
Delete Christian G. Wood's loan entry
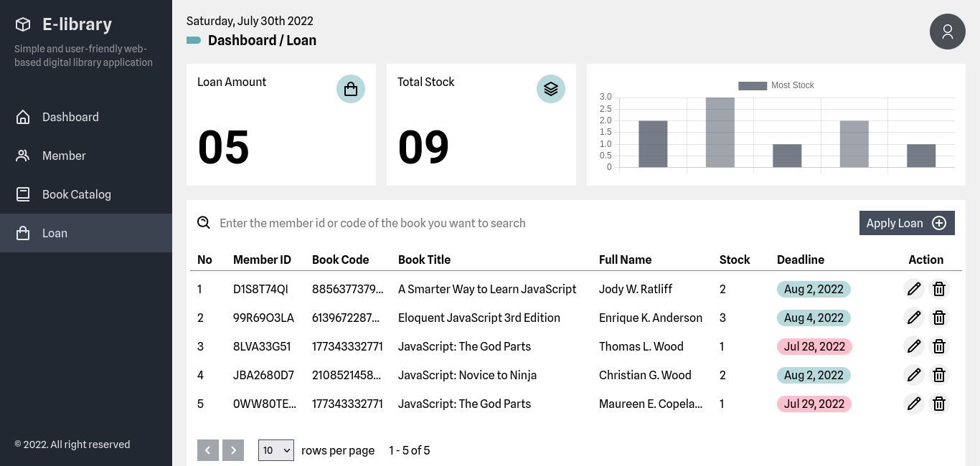coord(938,375)
